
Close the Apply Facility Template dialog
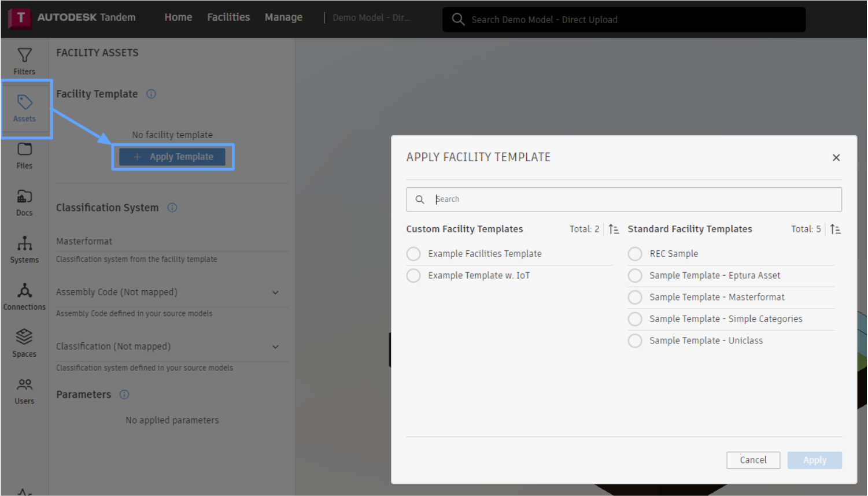[x=836, y=157]
